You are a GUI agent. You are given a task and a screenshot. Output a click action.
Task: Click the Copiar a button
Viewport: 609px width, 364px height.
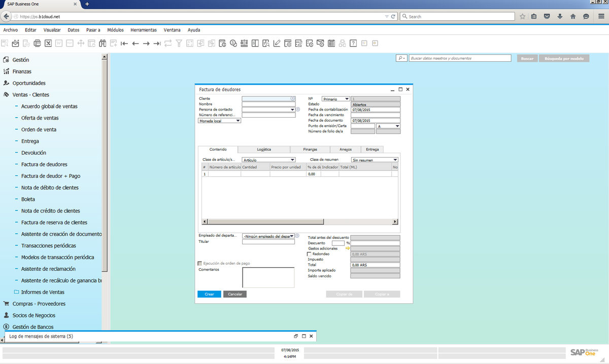(382, 294)
